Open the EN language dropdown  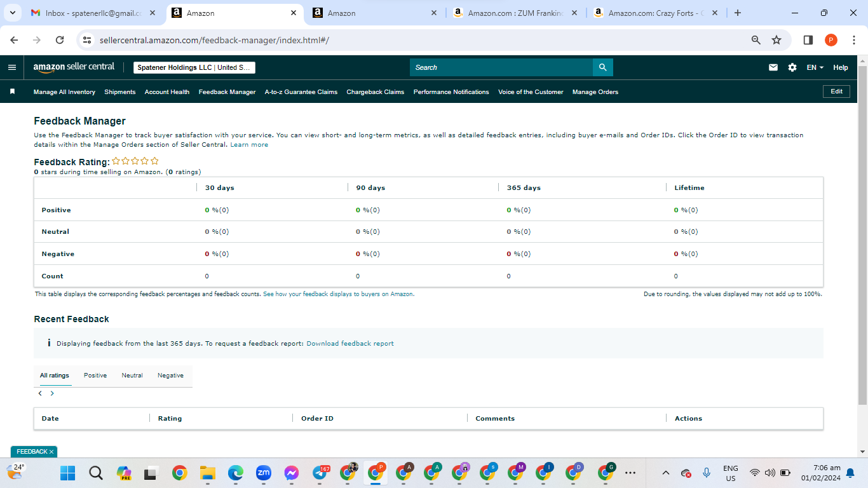[815, 67]
